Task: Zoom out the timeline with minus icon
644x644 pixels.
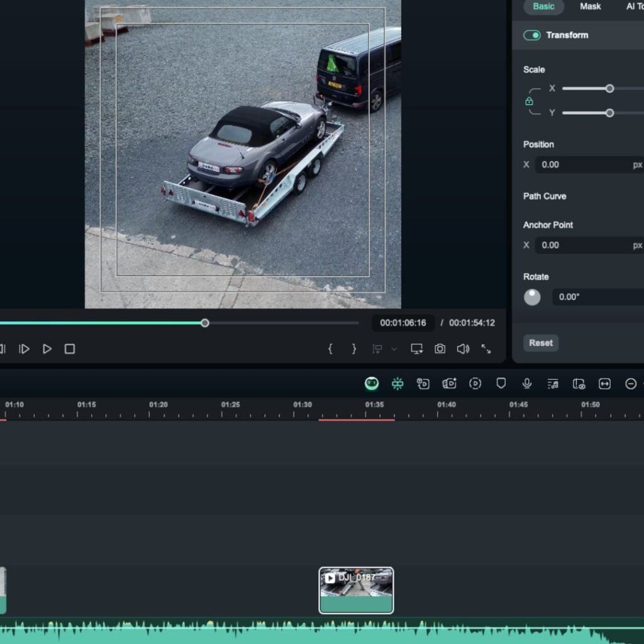Action: 631,384
